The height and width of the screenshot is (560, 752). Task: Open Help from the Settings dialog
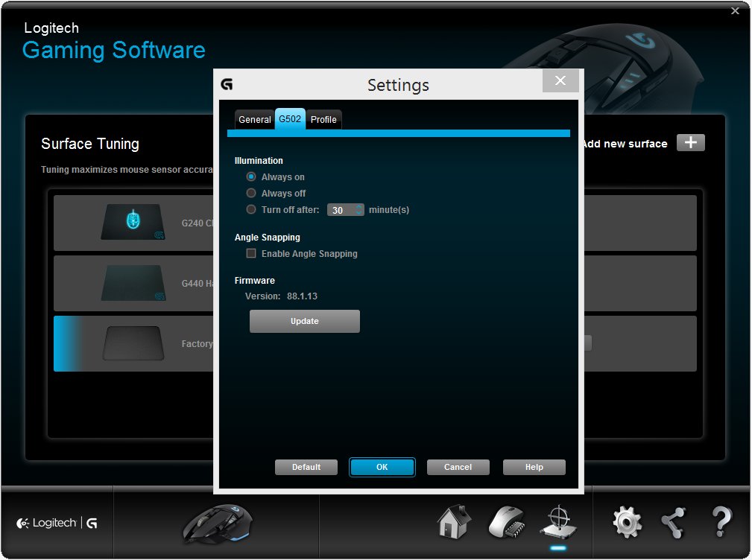click(x=534, y=467)
